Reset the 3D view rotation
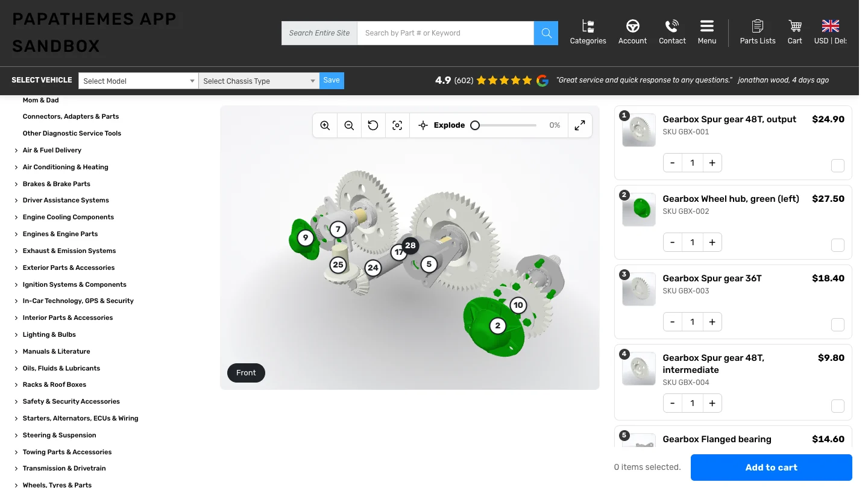This screenshot has width=868, height=488. tap(373, 125)
